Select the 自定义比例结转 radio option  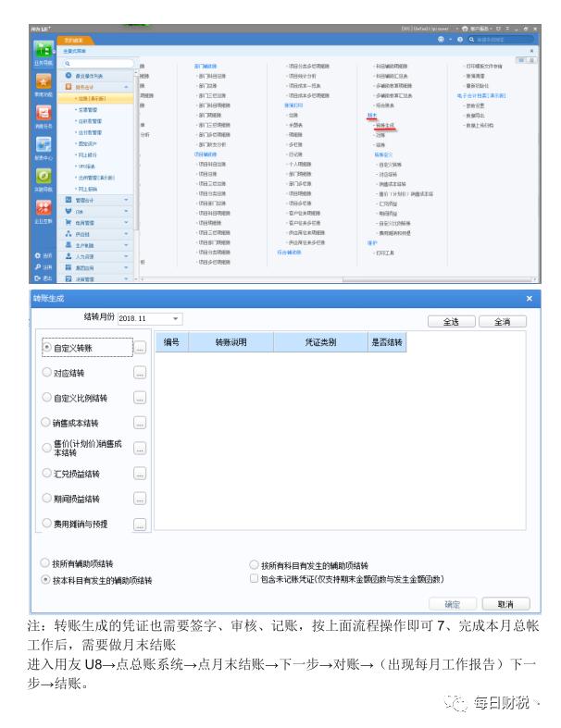[x=46, y=397]
